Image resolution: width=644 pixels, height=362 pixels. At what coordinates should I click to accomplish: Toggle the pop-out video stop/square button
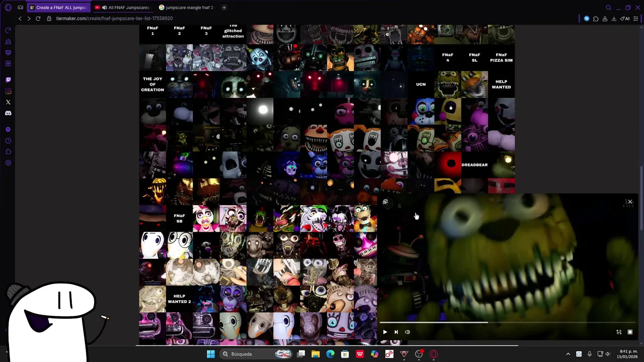coord(630,332)
